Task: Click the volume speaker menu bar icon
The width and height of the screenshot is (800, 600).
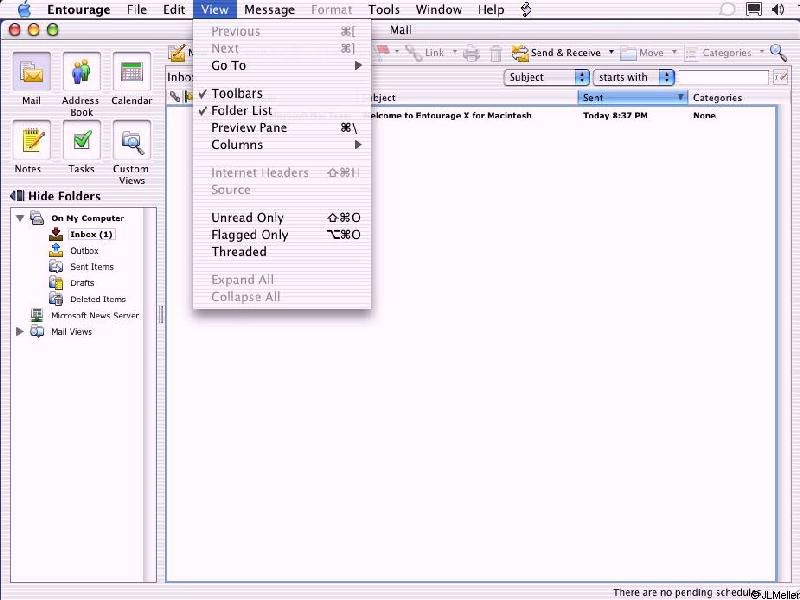Action: [x=778, y=9]
